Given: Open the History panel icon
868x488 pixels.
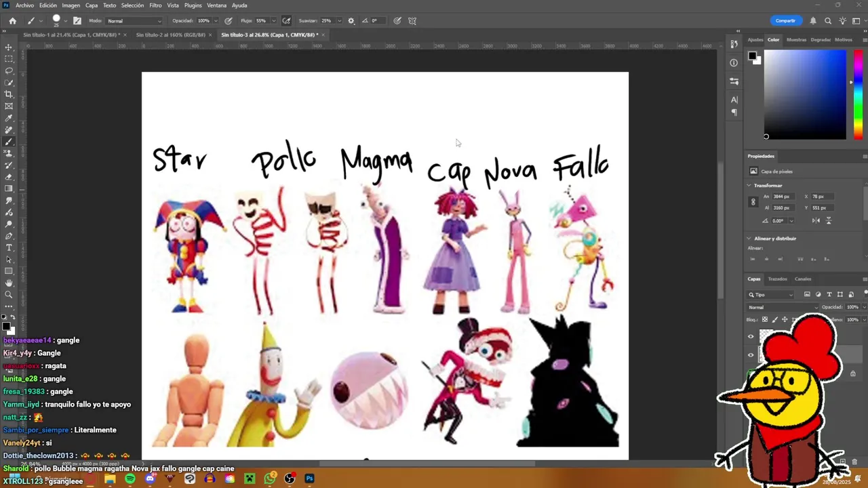Looking at the screenshot, I should (734, 45).
